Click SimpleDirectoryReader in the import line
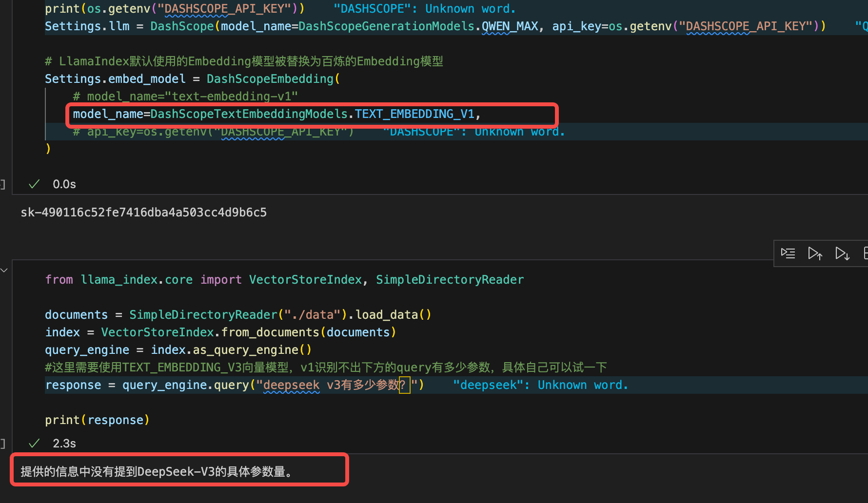868x503 pixels. pyautogui.click(x=450, y=280)
